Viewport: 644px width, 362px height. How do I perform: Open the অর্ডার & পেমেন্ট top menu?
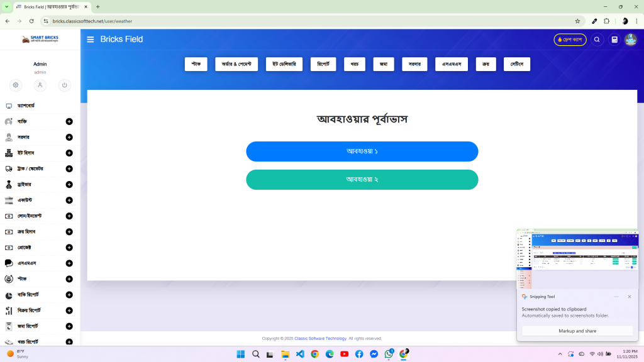pyautogui.click(x=236, y=64)
